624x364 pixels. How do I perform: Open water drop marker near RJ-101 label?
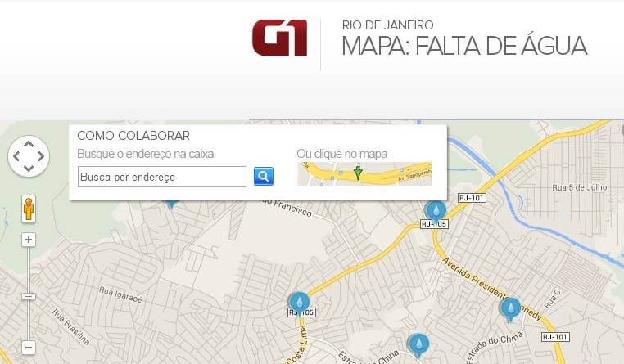(436, 211)
